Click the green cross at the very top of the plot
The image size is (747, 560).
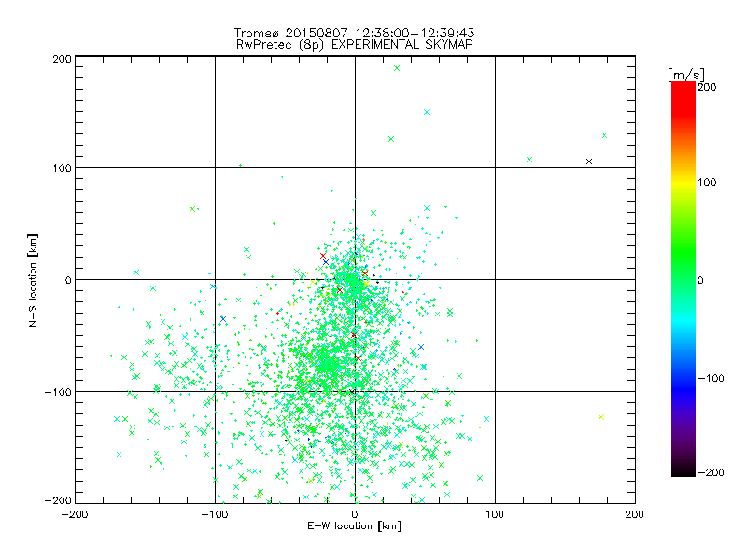click(397, 68)
